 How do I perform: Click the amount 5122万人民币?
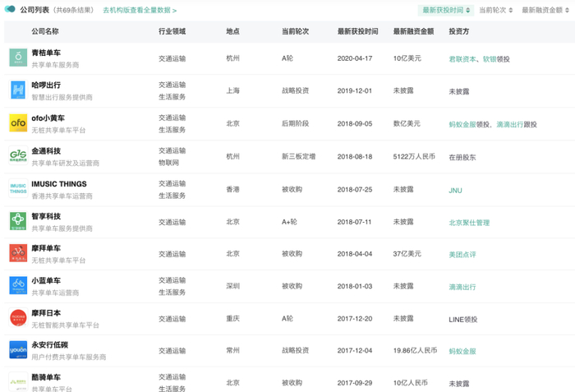tap(414, 156)
